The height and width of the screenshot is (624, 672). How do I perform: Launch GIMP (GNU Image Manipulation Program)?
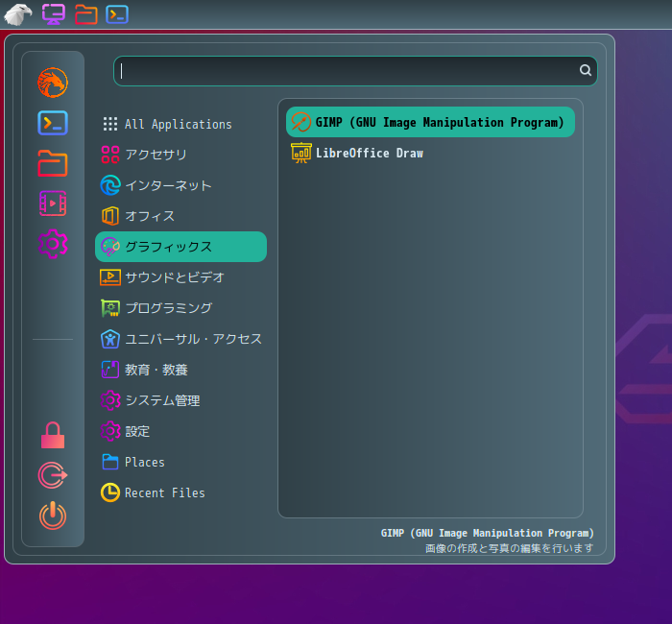(x=430, y=122)
